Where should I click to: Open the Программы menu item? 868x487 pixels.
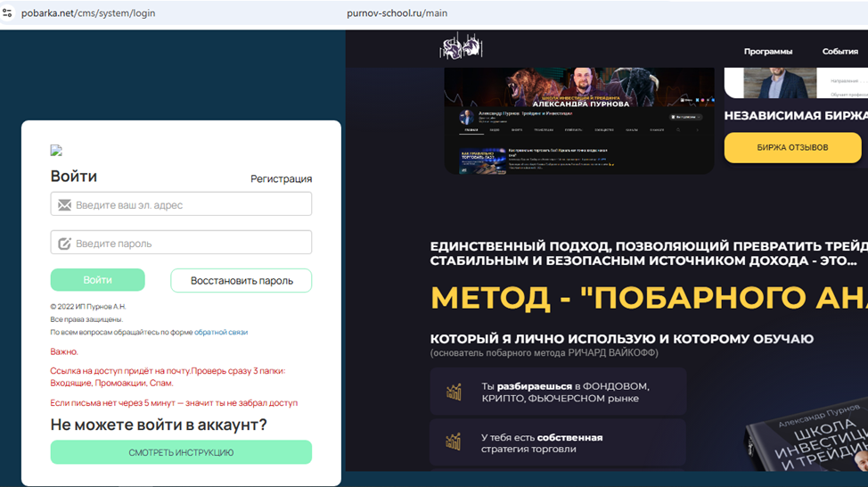pos(768,51)
